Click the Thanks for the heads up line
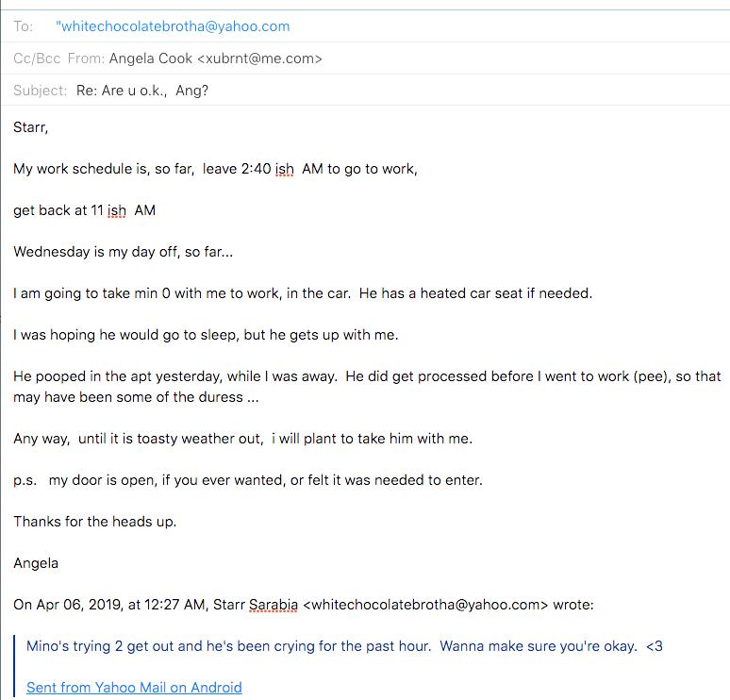Image resolution: width=730 pixels, height=700 pixels. point(95,522)
